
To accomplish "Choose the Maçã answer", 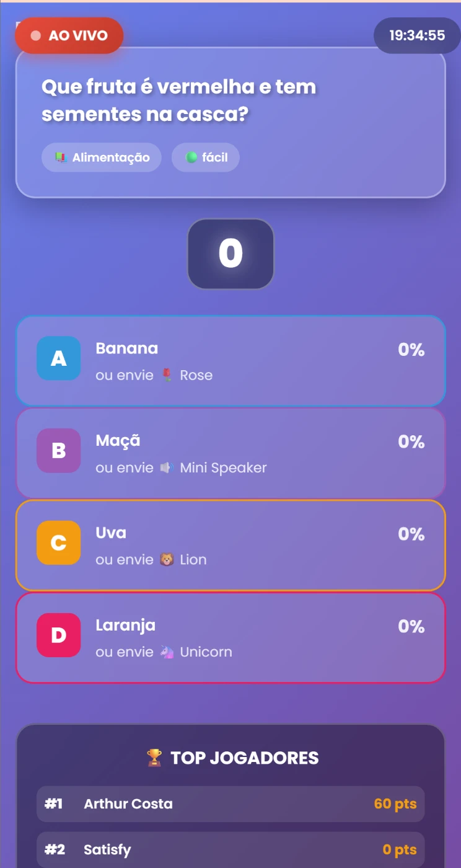I will (118, 441).
